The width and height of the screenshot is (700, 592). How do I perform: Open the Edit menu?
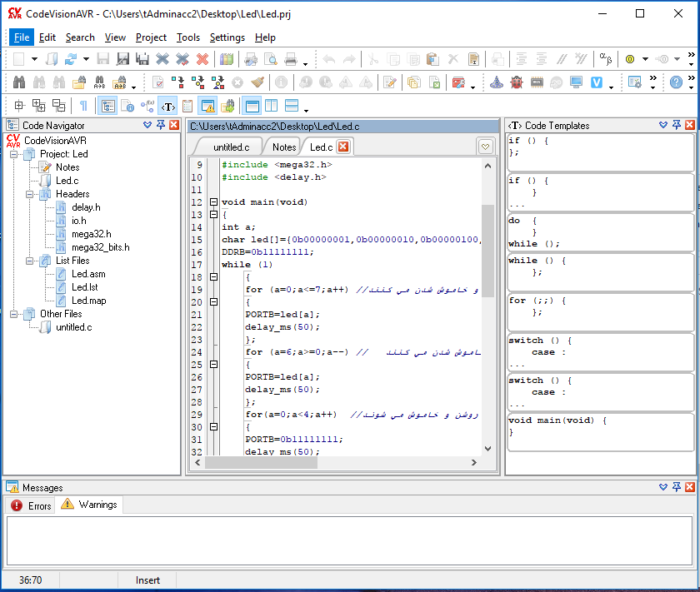(x=47, y=37)
